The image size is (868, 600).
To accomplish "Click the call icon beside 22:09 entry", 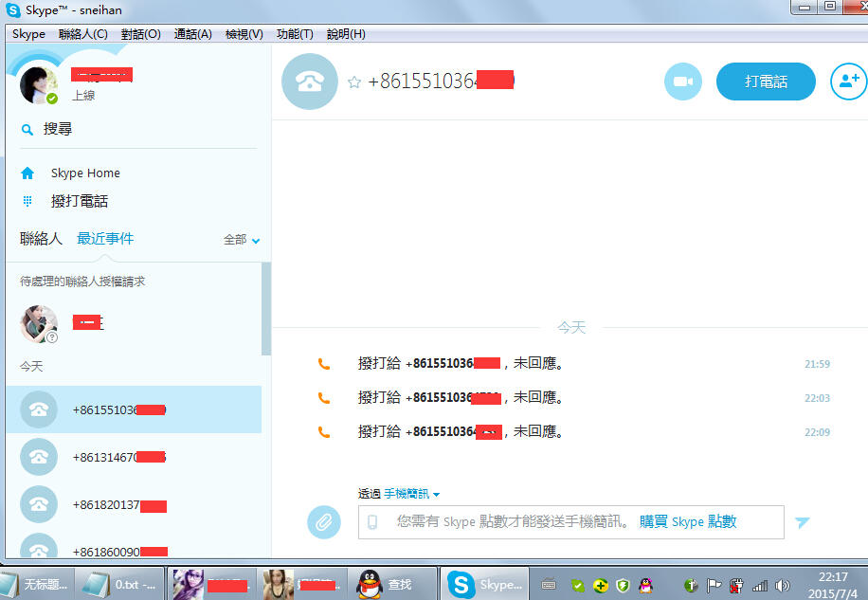I will (324, 432).
